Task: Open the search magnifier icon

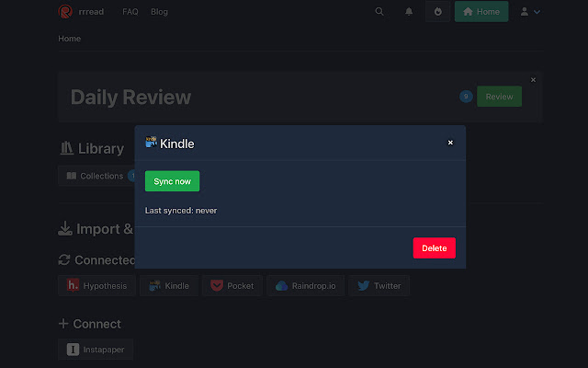Action: click(379, 12)
